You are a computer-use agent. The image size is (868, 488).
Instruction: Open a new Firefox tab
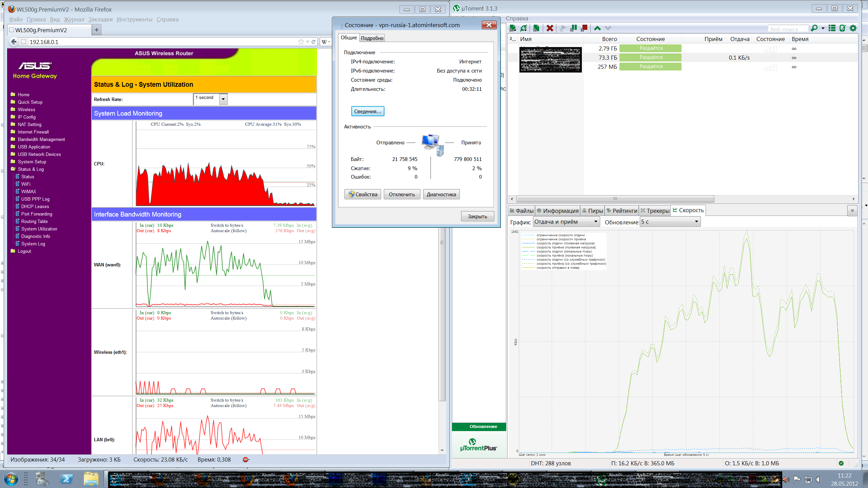click(97, 30)
